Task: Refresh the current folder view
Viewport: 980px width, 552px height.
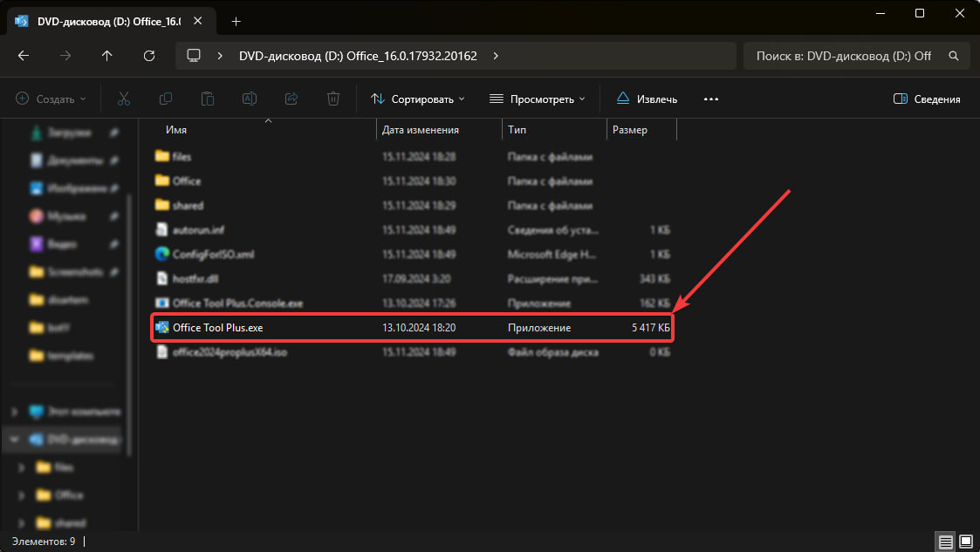Action: (149, 56)
